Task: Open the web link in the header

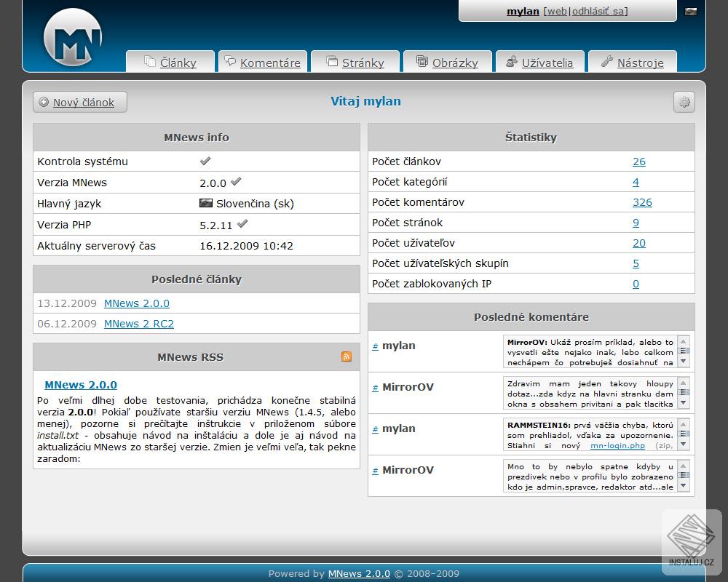Action: tap(557, 11)
